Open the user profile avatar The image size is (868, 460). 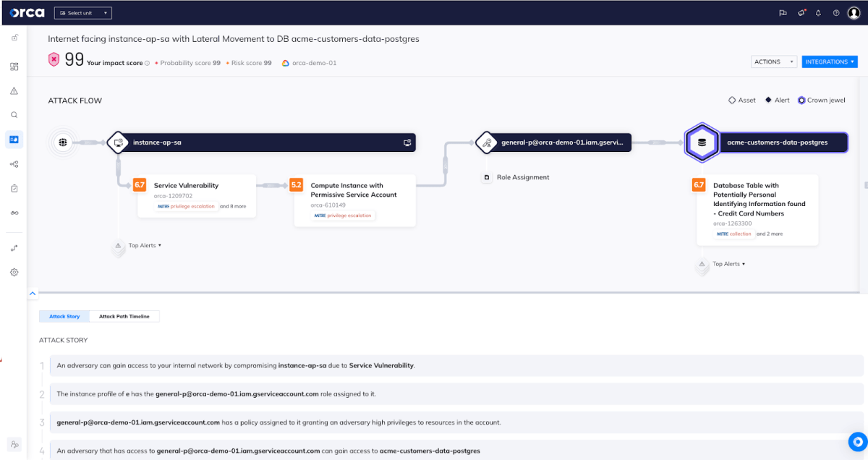click(x=854, y=13)
